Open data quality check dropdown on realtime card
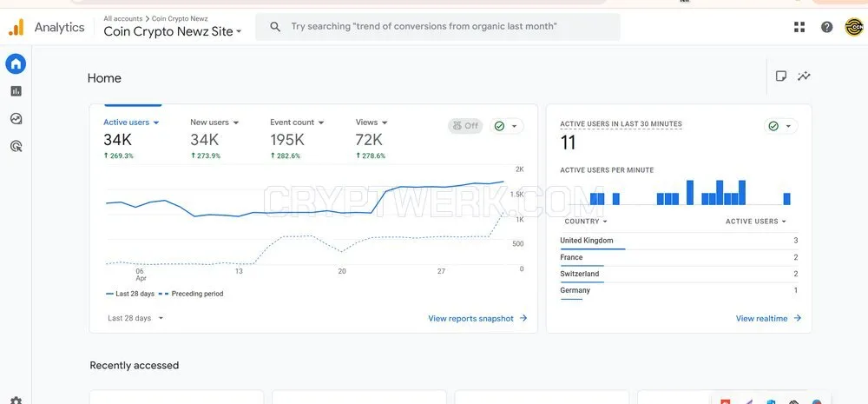This screenshot has height=404, width=868. click(781, 126)
